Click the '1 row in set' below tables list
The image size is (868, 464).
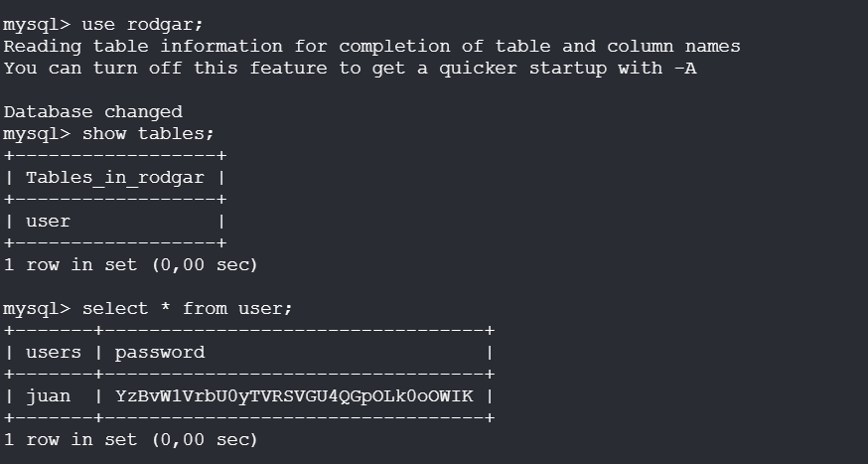(x=130, y=264)
